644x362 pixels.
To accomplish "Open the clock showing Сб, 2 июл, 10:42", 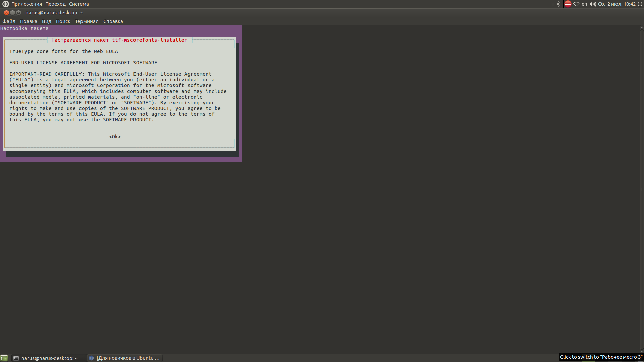I will (616, 4).
